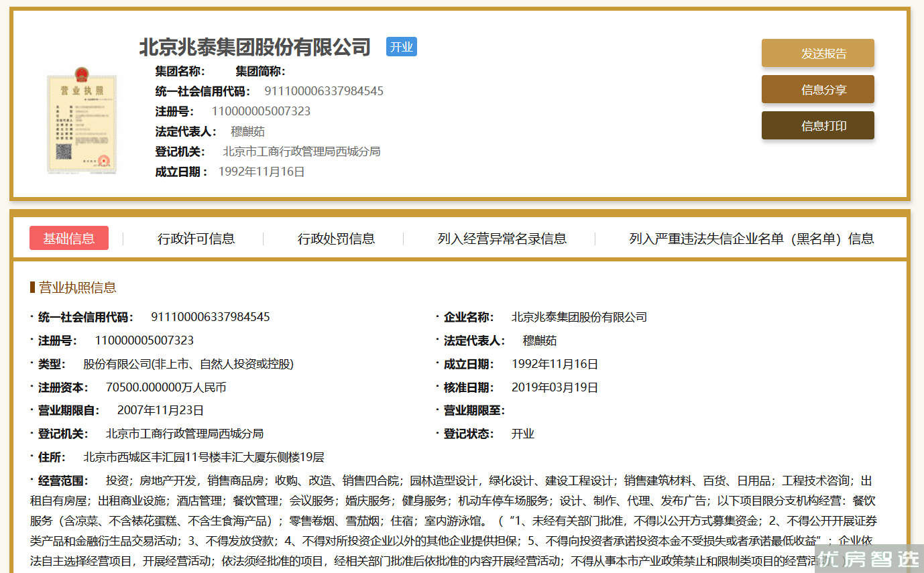924x573 pixels.
Task: Click the 信息打印 button
Action: point(817,125)
